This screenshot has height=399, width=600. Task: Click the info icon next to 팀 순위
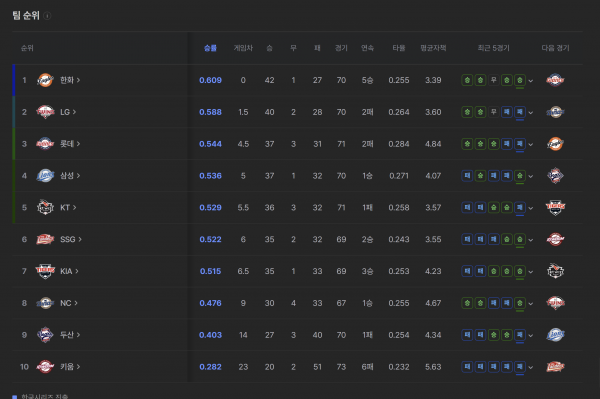pyautogui.click(x=47, y=16)
